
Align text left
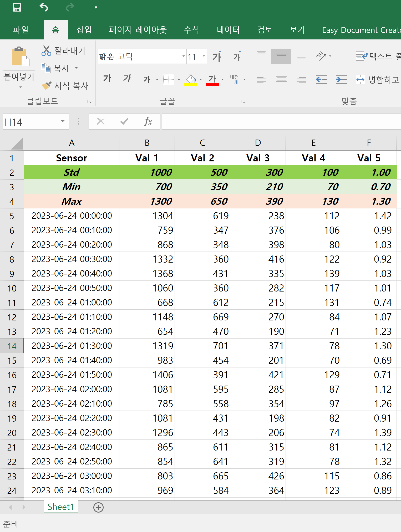[261, 79]
